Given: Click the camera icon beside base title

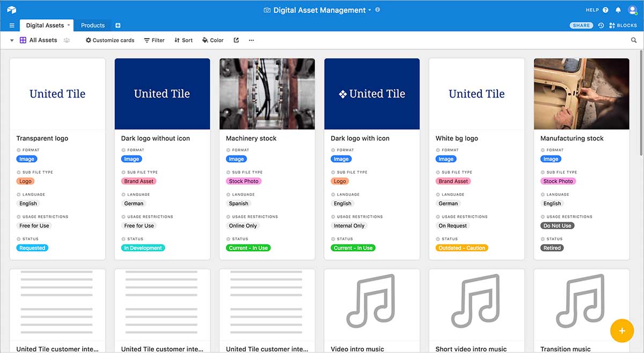Looking at the screenshot, I should [x=267, y=10].
